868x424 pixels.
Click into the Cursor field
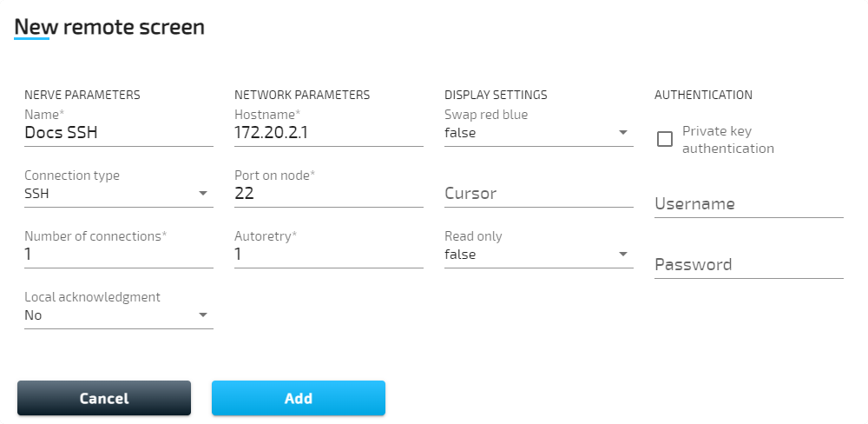coord(538,194)
